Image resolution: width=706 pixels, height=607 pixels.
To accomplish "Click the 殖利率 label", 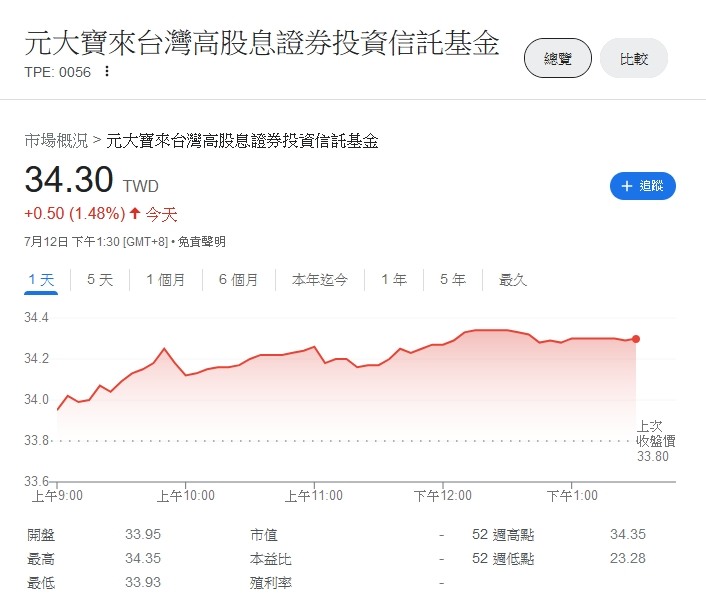I will click(x=271, y=583).
